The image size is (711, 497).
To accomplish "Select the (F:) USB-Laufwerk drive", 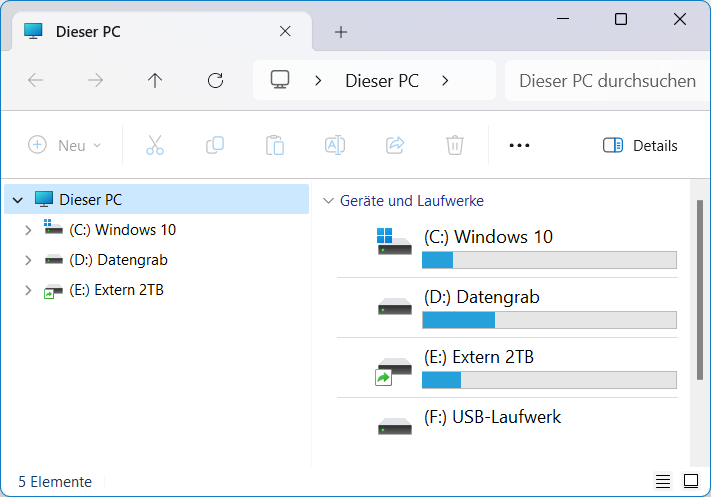I will pos(492,417).
